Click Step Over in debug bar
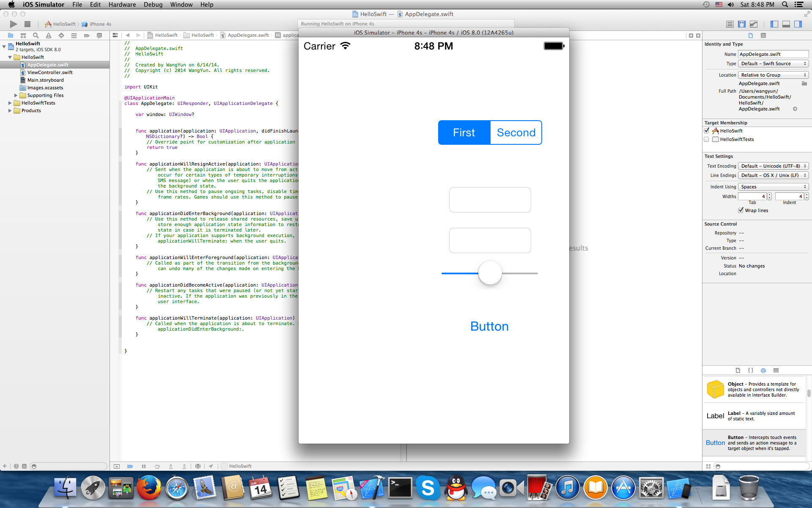The height and width of the screenshot is (508, 812). click(157, 466)
